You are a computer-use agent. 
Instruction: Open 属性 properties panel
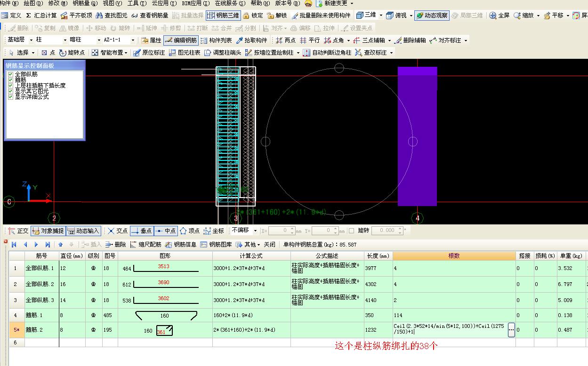pos(151,40)
